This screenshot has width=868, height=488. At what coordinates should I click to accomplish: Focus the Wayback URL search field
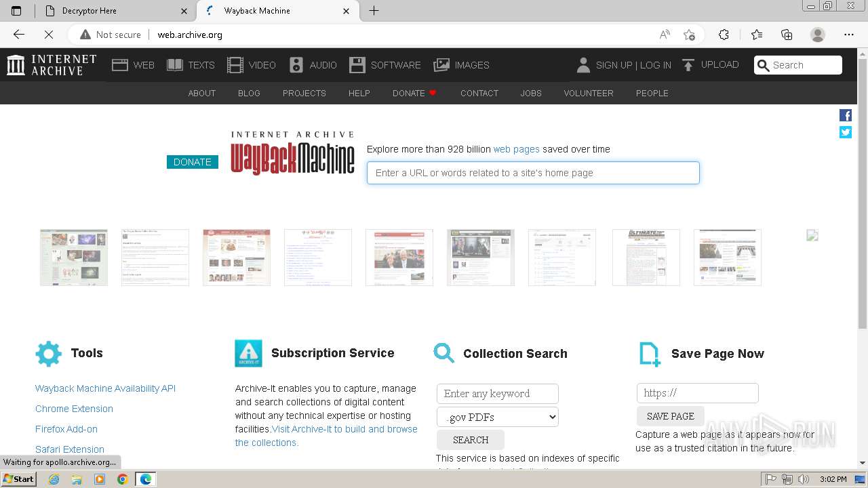(x=533, y=173)
